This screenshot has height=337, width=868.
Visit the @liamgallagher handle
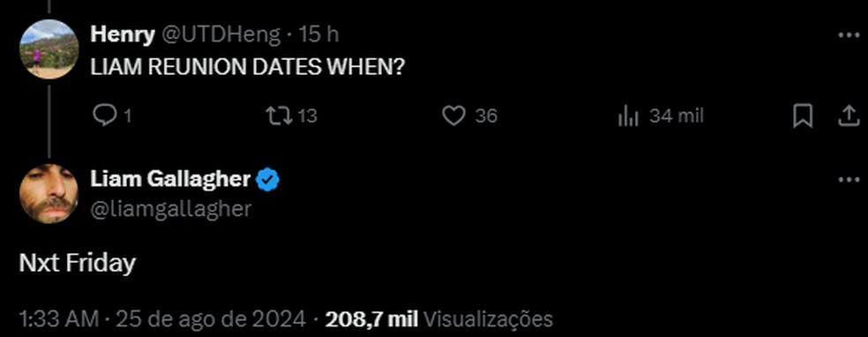(x=170, y=209)
